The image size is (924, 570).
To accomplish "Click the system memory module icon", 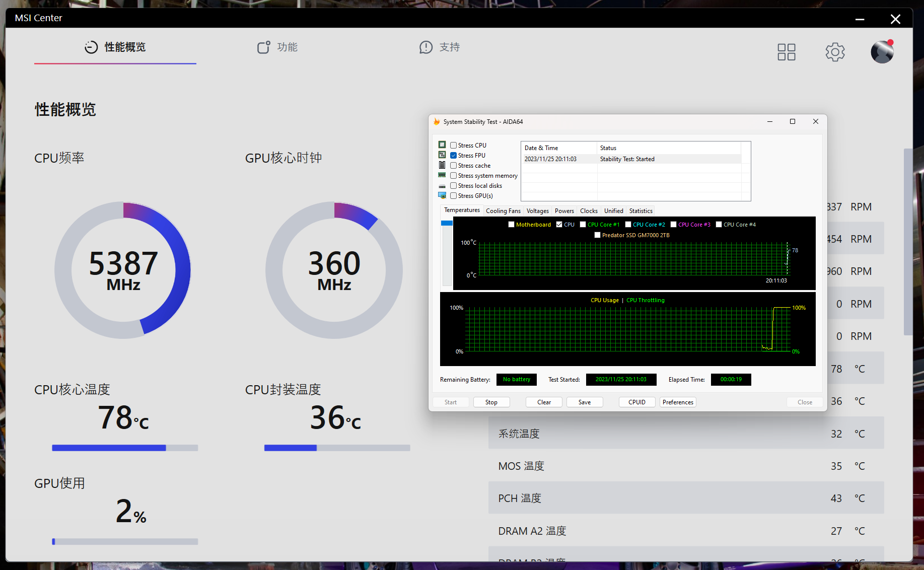I will 442,175.
